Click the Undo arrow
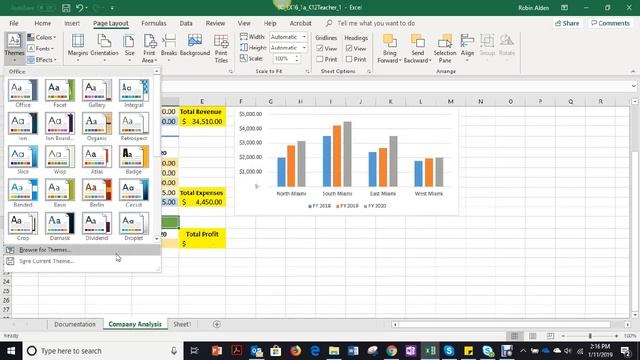 point(80,8)
